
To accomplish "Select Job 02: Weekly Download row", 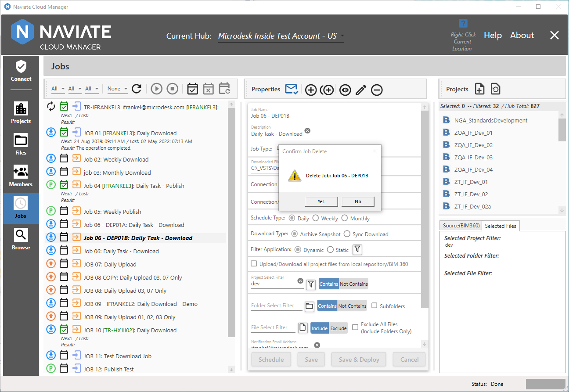I will coord(136,159).
